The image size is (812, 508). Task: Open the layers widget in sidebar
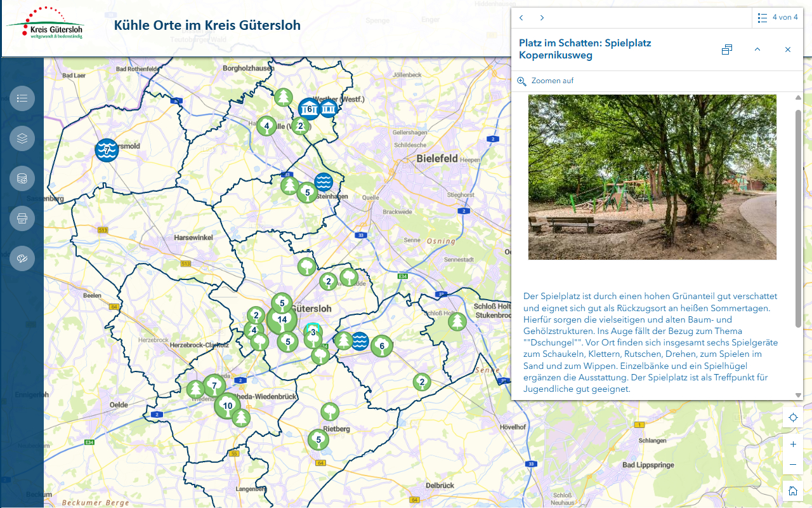pyautogui.click(x=22, y=138)
